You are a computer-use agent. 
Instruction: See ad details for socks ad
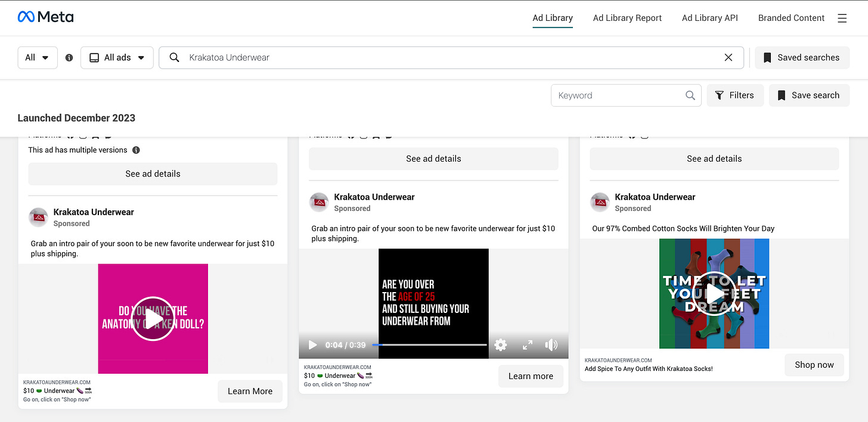point(714,159)
